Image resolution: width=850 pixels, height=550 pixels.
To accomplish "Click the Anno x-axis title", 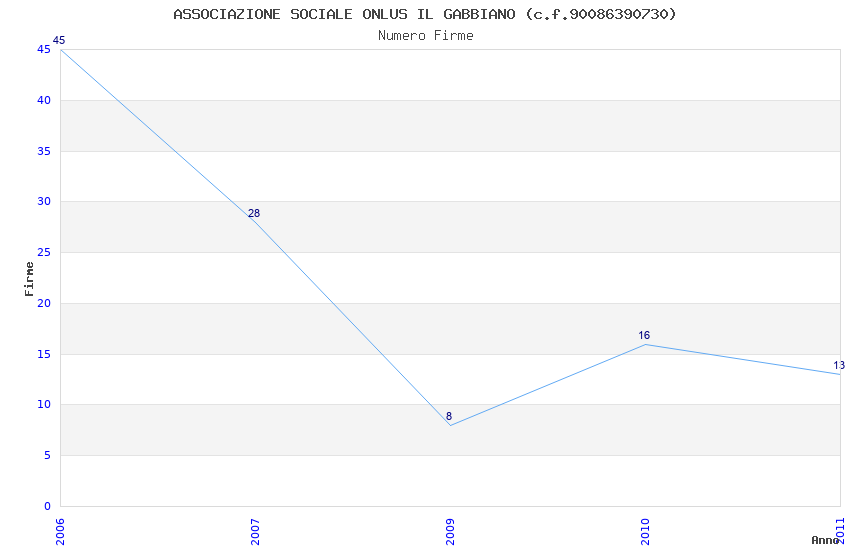I will [x=825, y=540].
